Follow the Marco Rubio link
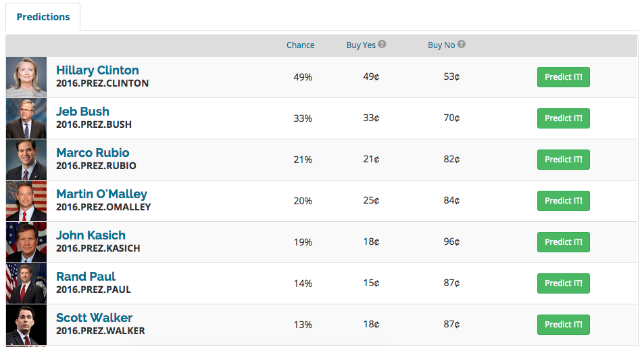 pos(93,153)
